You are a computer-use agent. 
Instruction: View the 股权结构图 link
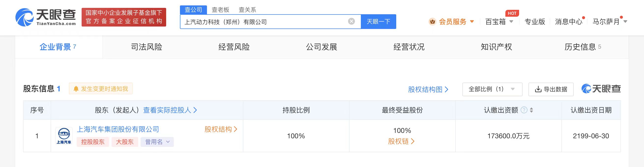click(x=428, y=89)
